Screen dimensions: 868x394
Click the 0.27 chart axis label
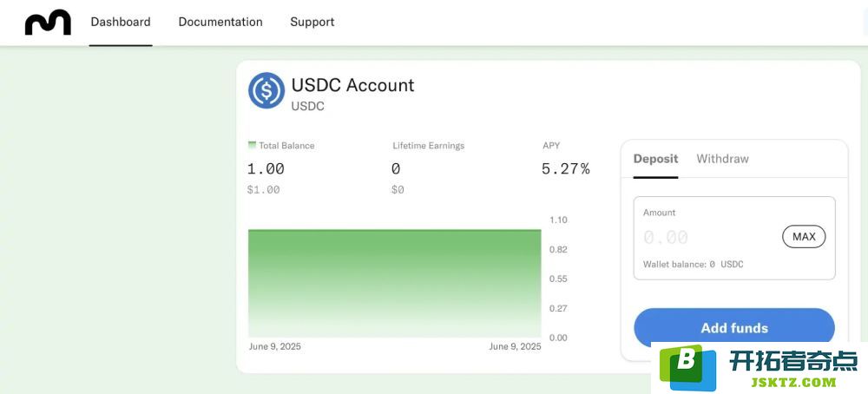558,308
